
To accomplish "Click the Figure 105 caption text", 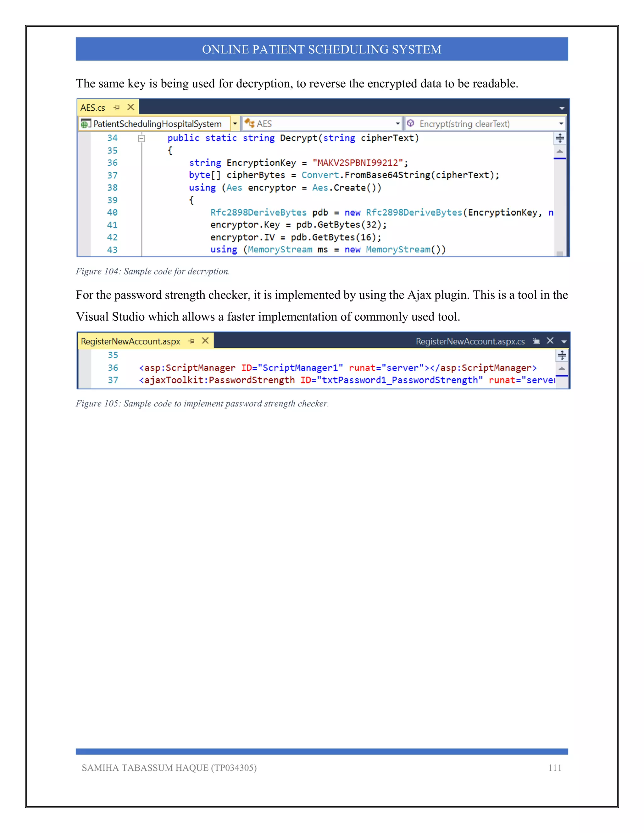I will click(x=202, y=404).
